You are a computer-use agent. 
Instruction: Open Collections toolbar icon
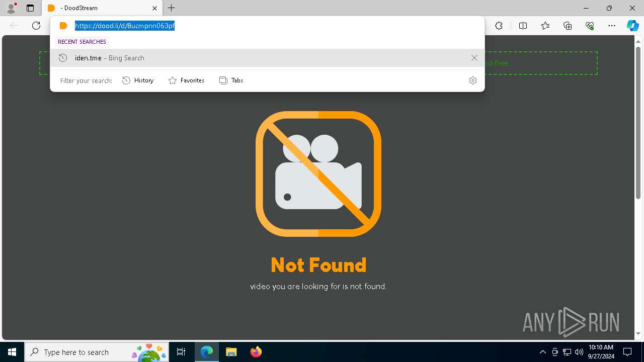(x=568, y=26)
